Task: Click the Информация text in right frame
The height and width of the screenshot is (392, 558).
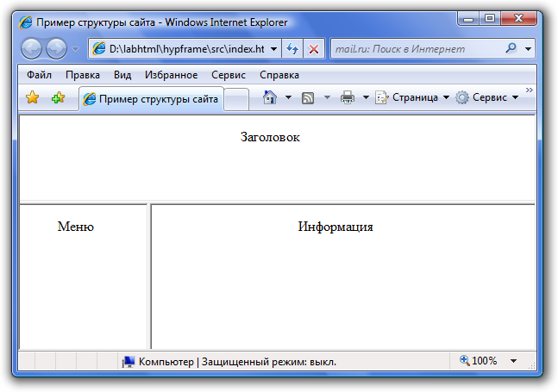Action: click(x=335, y=227)
